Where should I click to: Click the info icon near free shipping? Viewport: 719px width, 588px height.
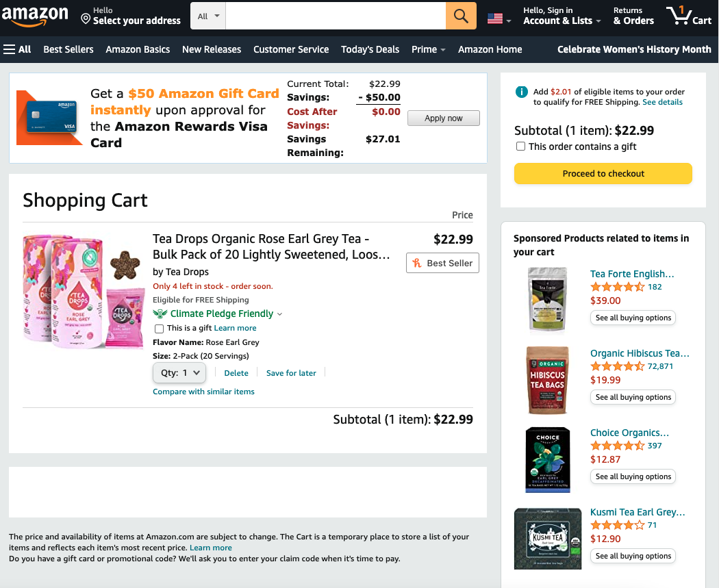click(521, 92)
